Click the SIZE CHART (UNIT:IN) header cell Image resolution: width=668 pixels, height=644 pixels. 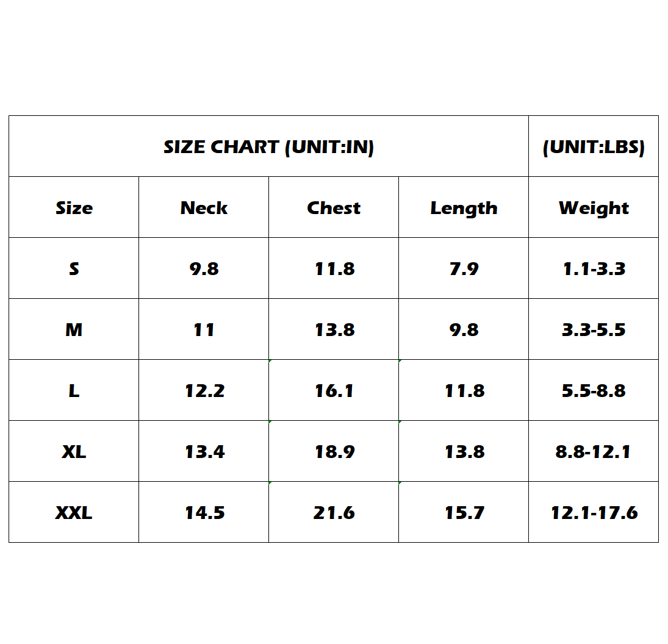click(269, 146)
